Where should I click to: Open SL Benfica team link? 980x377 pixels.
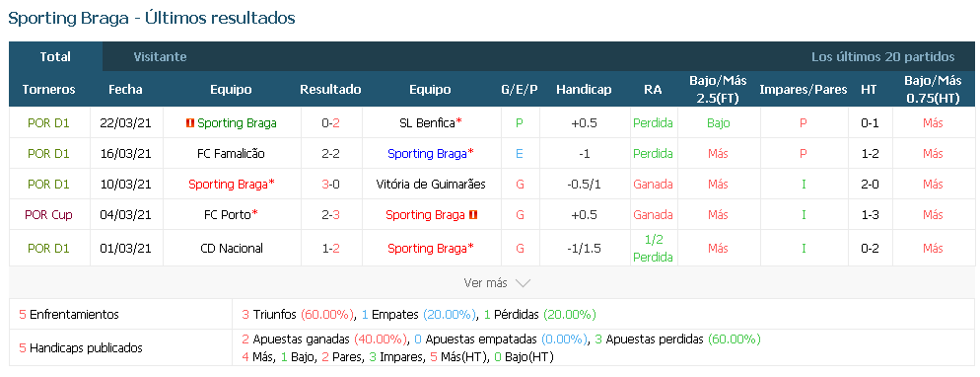(x=428, y=123)
